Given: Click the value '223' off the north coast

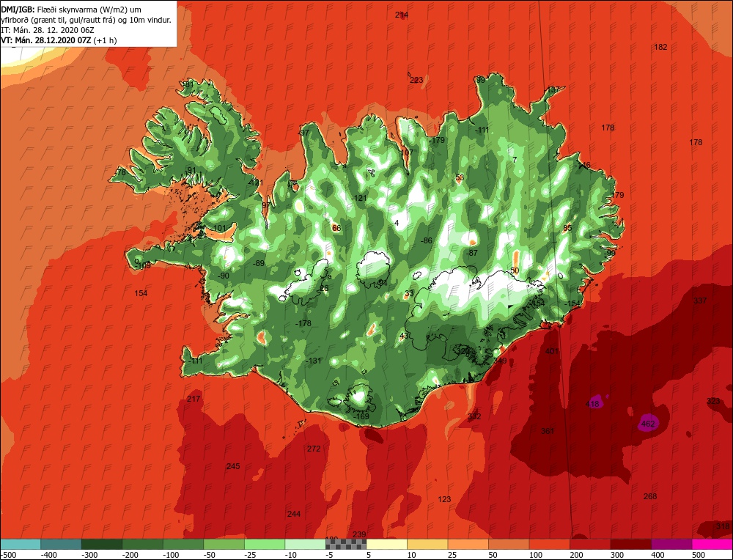Looking at the screenshot, I should pyautogui.click(x=416, y=80).
